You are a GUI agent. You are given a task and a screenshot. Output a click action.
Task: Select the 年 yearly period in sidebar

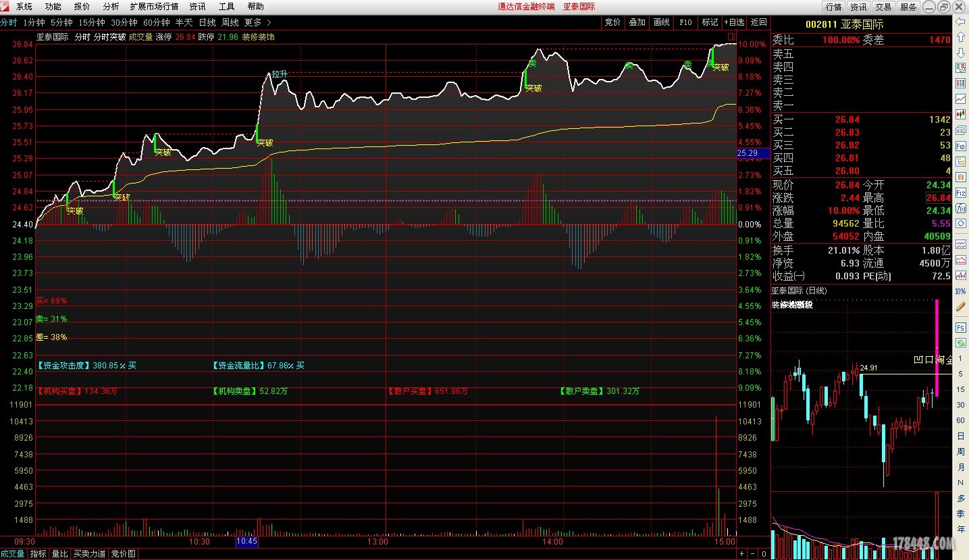click(x=960, y=529)
